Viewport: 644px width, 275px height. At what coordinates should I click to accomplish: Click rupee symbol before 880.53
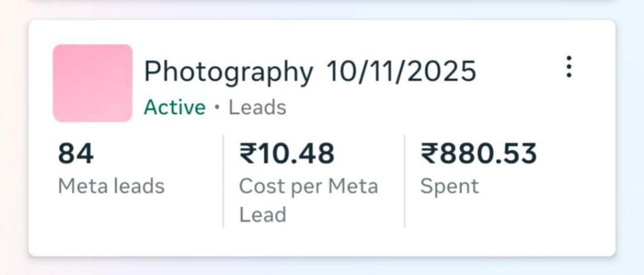pos(429,154)
